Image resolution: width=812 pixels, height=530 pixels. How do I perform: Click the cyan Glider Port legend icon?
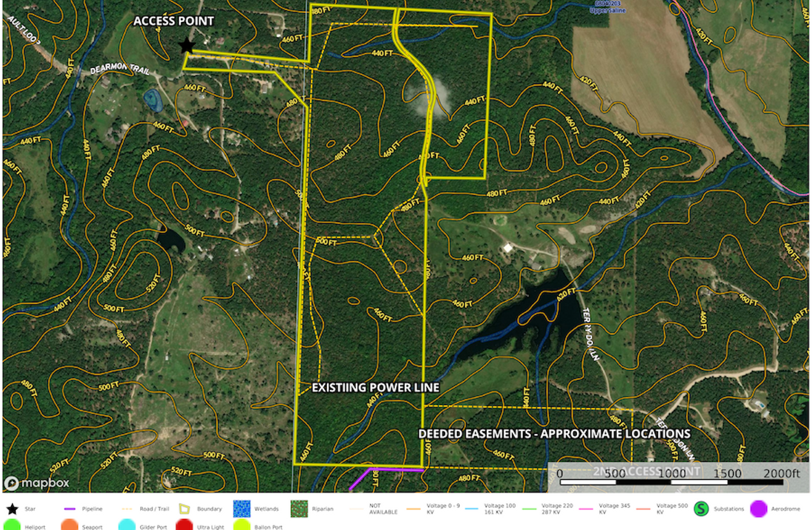(126, 525)
